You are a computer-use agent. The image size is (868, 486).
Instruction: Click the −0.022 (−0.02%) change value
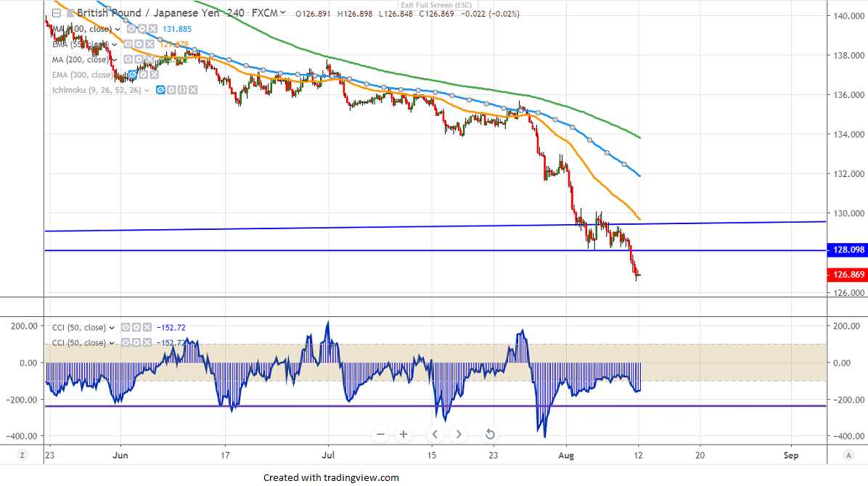point(491,14)
